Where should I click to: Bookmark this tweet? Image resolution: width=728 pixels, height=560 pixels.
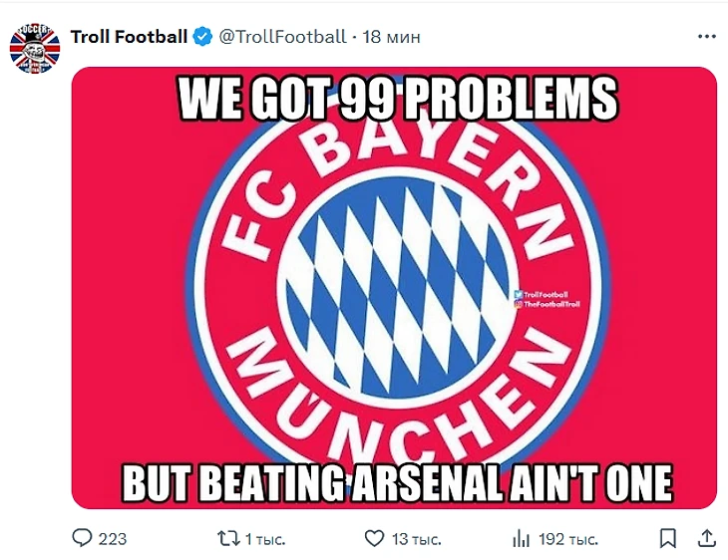[x=667, y=539]
